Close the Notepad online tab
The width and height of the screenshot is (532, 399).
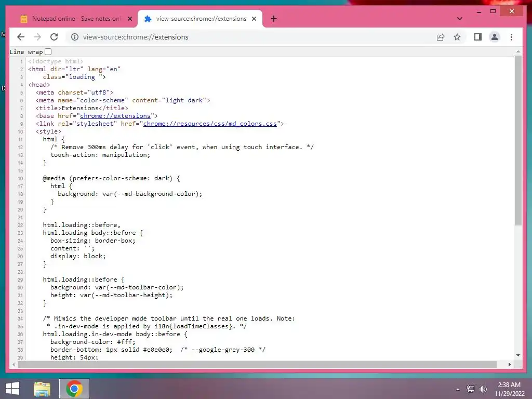coord(129,19)
